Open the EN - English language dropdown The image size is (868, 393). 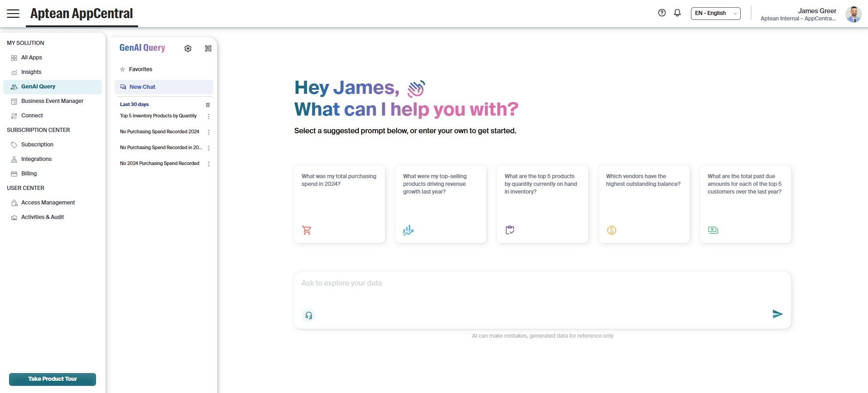(715, 14)
